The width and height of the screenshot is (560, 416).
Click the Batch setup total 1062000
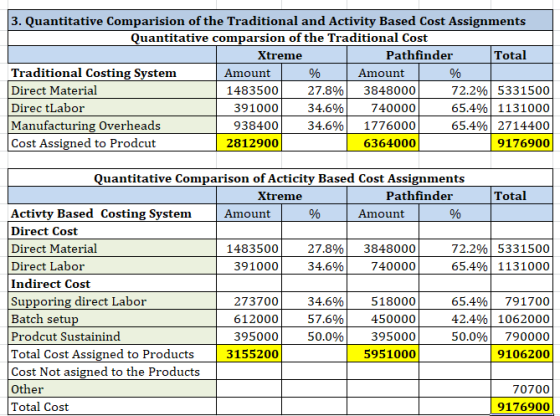click(522, 319)
